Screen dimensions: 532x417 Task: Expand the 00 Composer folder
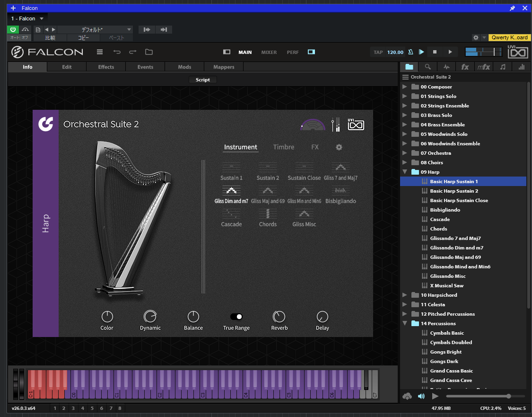click(x=404, y=87)
